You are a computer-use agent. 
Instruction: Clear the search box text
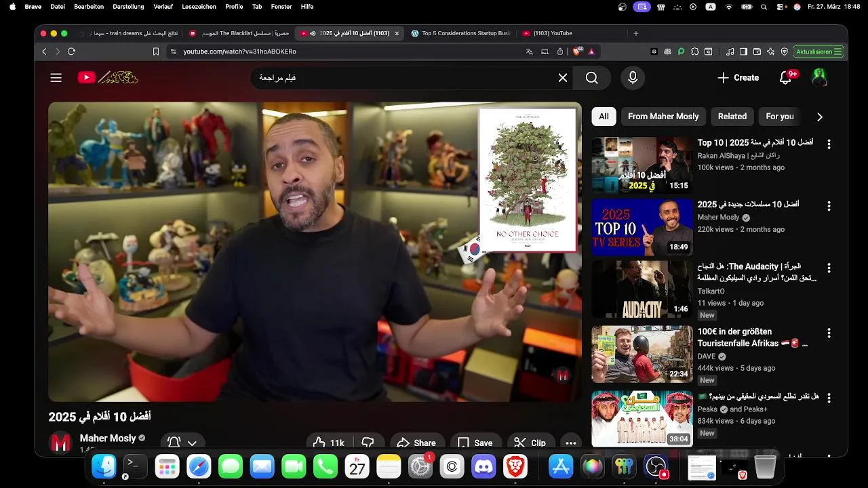pos(563,78)
